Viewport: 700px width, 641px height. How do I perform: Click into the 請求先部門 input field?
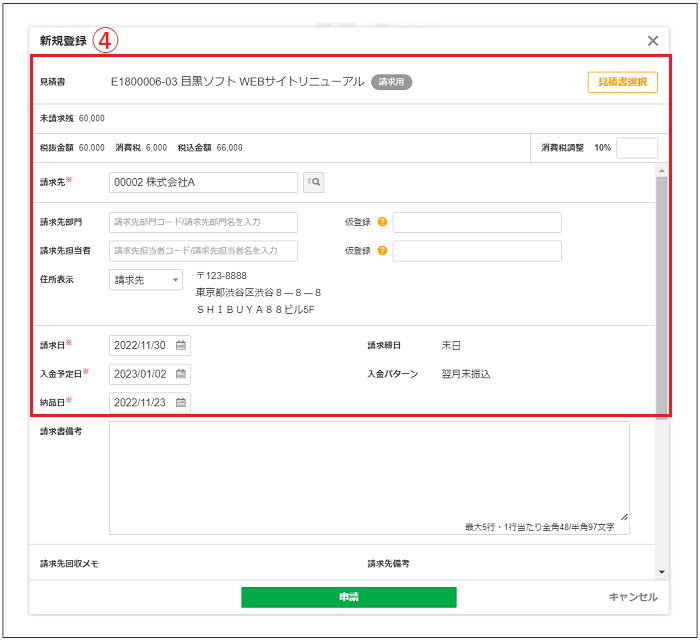(x=203, y=222)
